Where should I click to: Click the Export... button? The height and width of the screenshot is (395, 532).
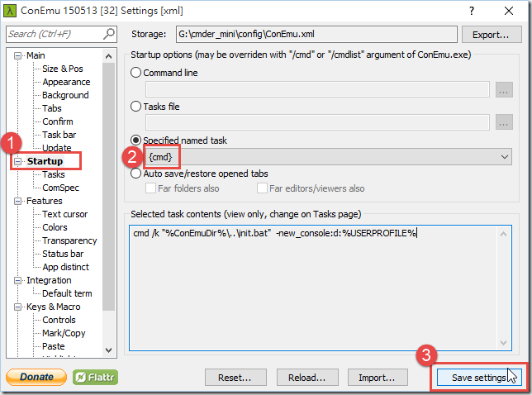point(492,34)
